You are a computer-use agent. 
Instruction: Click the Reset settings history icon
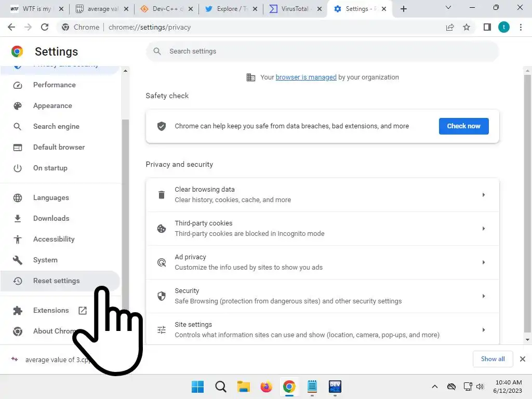pos(18,281)
